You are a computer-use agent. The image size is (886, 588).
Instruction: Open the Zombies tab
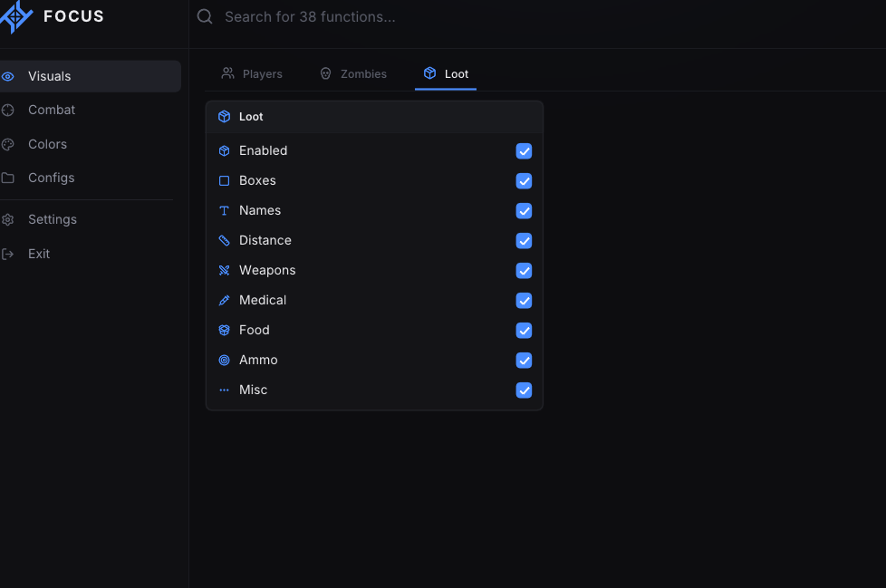pos(353,74)
